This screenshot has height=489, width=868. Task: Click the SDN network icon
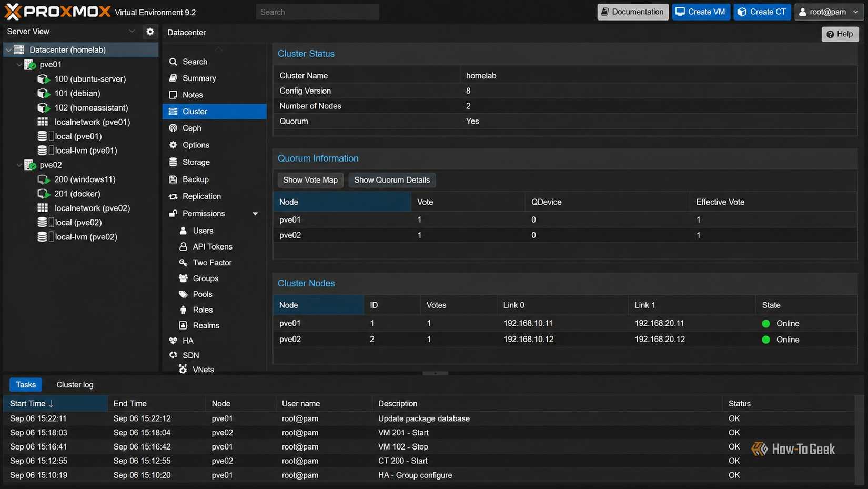(x=173, y=355)
